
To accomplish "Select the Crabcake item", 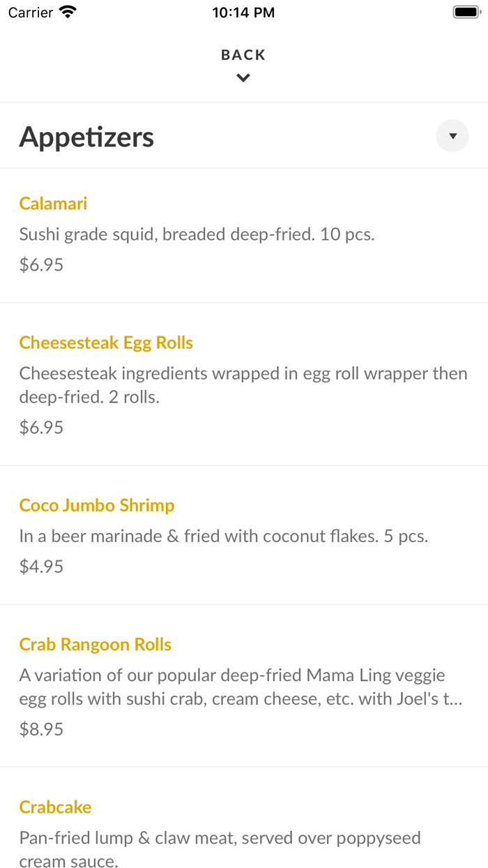I will [55, 807].
